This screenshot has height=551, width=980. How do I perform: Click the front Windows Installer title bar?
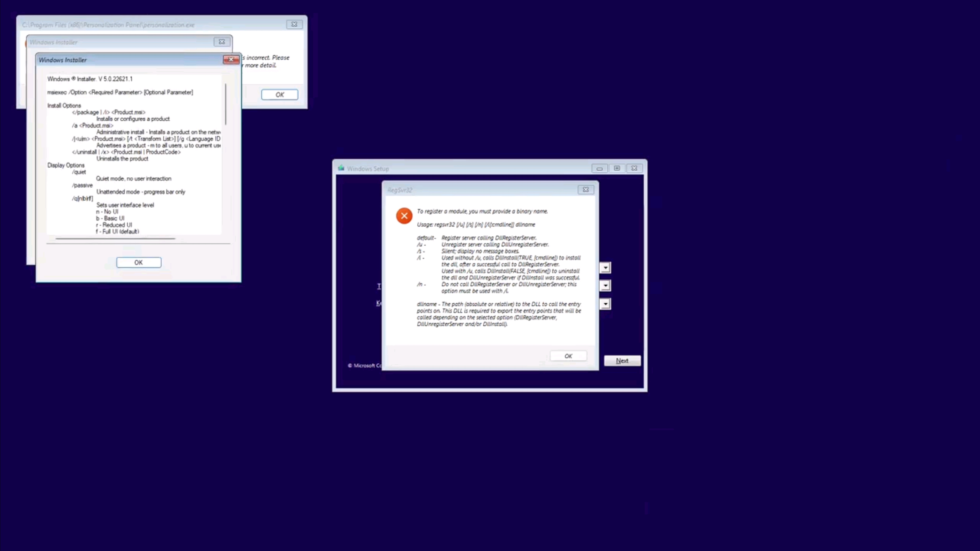tap(129, 60)
